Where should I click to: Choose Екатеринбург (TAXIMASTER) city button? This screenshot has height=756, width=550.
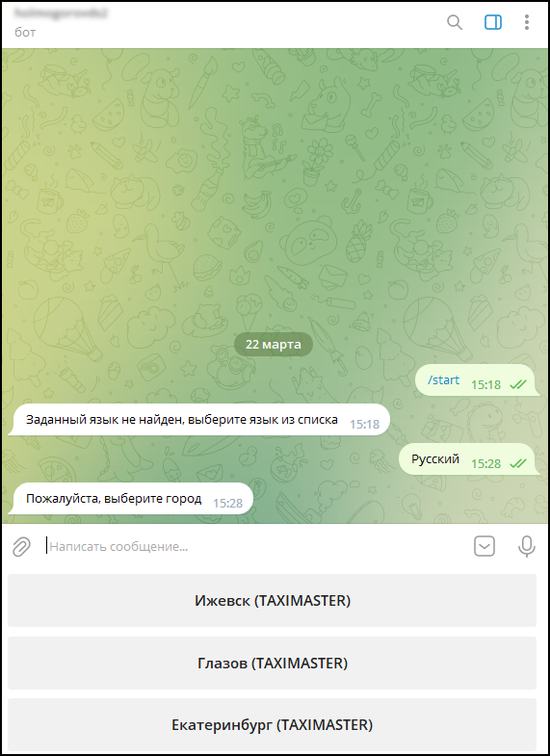[x=272, y=725]
